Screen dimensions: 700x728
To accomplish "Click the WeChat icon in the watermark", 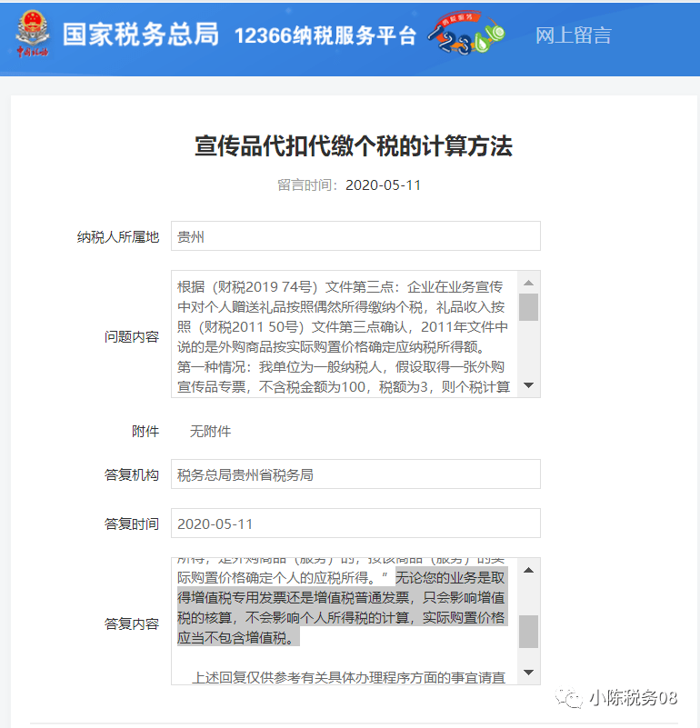I will pos(569,697).
